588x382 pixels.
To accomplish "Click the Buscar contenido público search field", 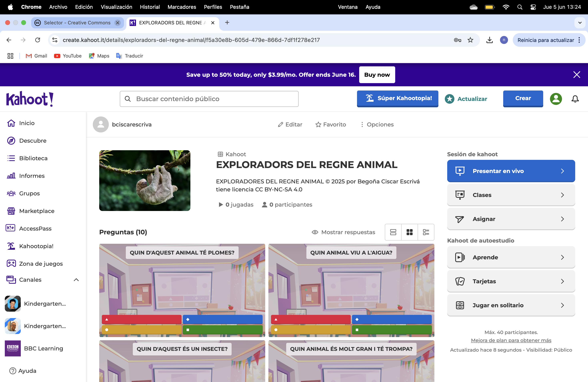I will click(x=209, y=99).
